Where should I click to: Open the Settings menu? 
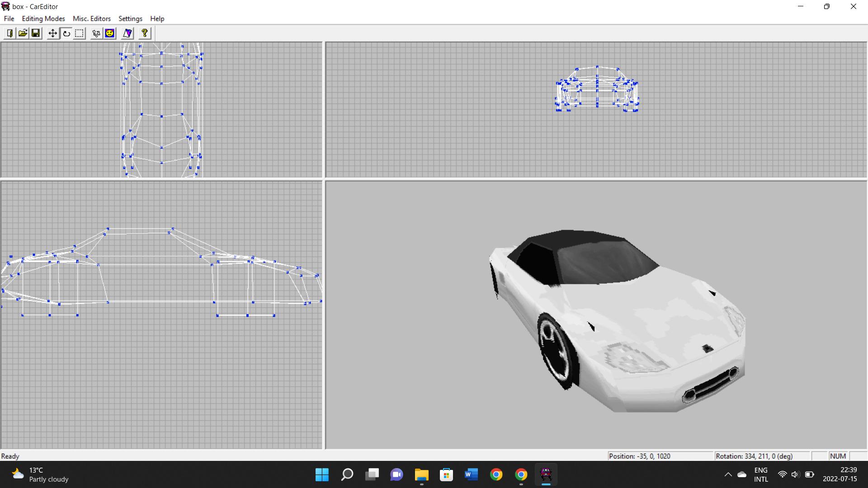tap(130, 19)
